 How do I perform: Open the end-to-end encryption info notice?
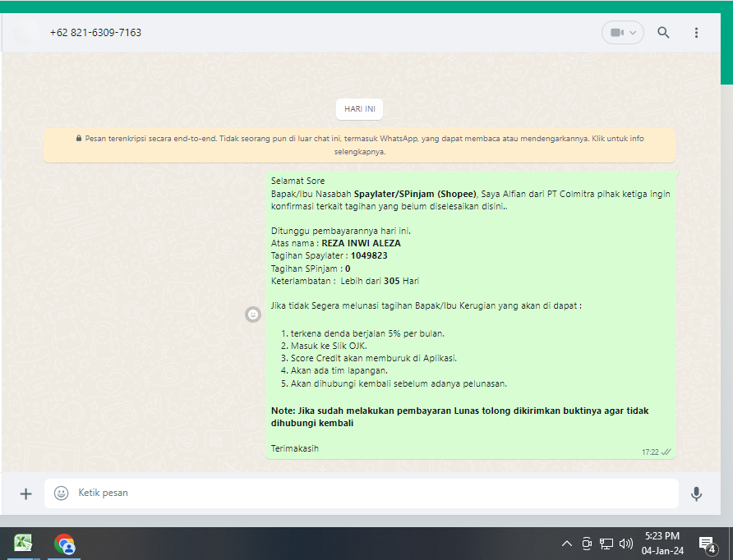359,145
